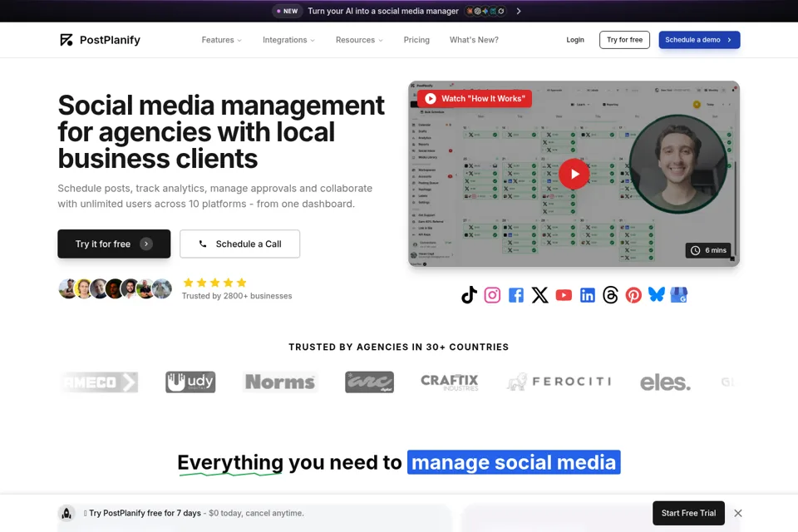Click "Trusted by 2800+ businesses" text
798x532 pixels.
(237, 296)
